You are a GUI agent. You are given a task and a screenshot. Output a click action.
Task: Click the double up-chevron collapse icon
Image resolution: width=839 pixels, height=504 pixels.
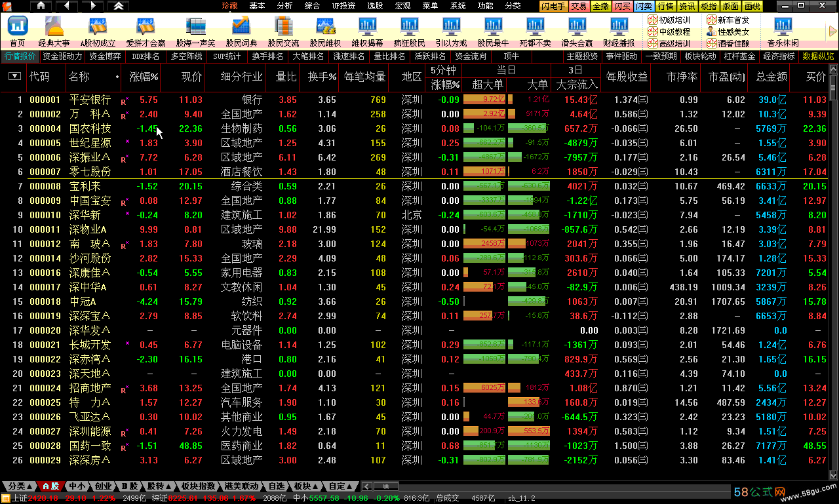point(118,6)
